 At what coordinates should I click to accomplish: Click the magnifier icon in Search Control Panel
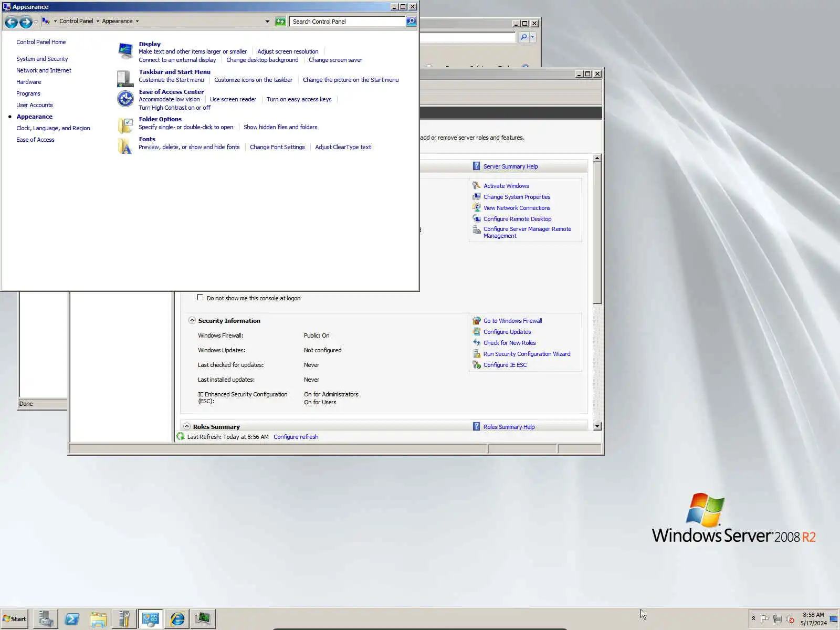[411, 22]
